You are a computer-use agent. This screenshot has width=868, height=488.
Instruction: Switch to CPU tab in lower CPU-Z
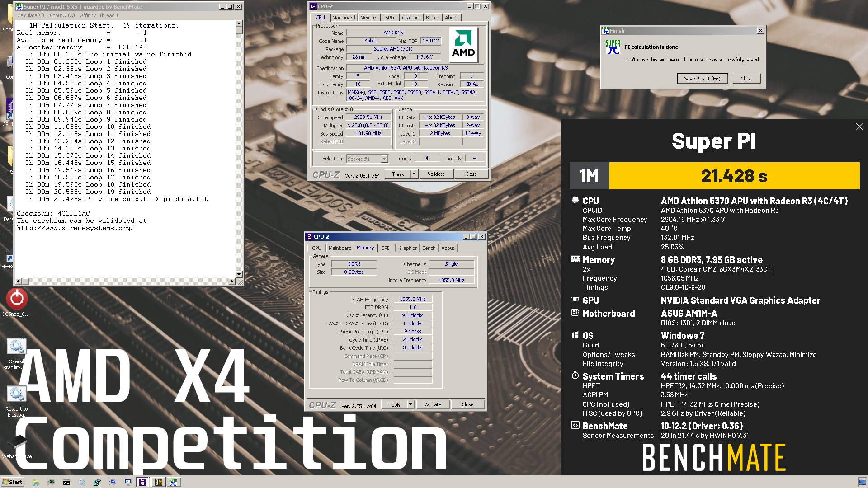[316, 248]
